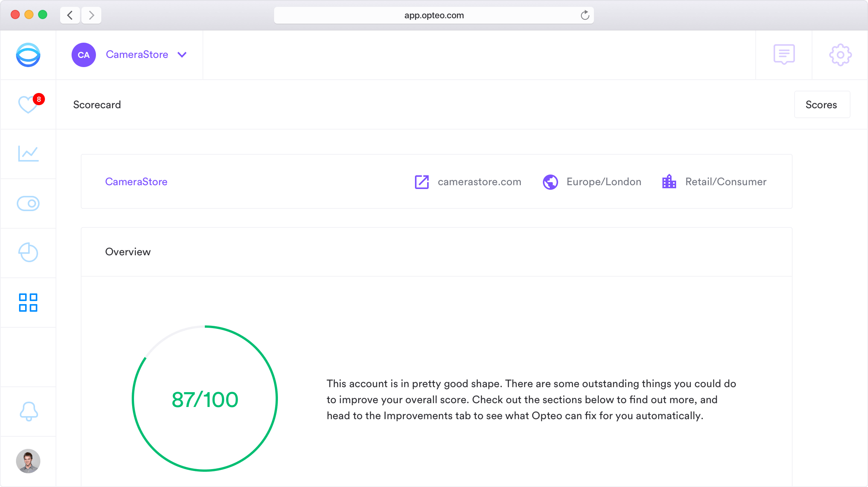Image resolution: width=868 pixels, height=487 pixels.
Task: Open the chat messages icon
Action: (x=784, y=54)
